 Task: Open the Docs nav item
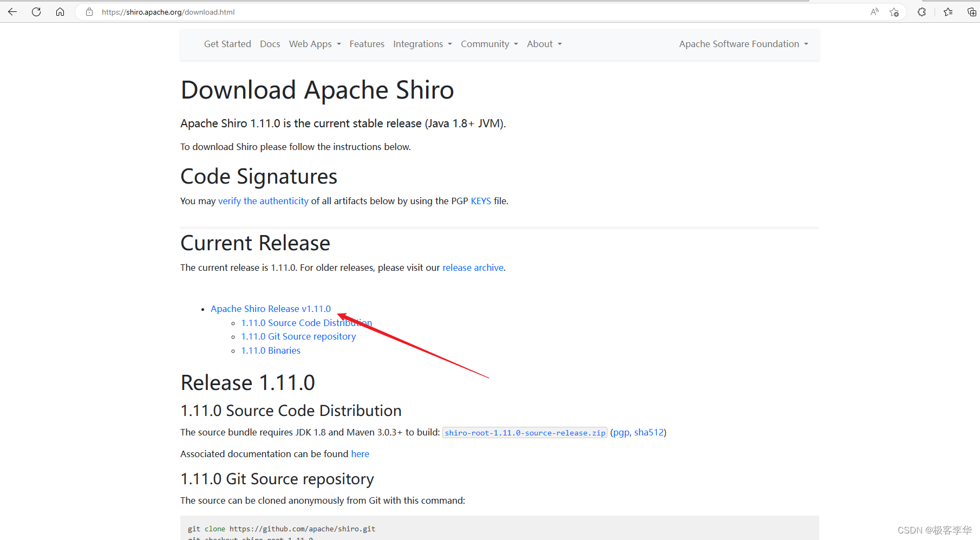pos(270,44)
